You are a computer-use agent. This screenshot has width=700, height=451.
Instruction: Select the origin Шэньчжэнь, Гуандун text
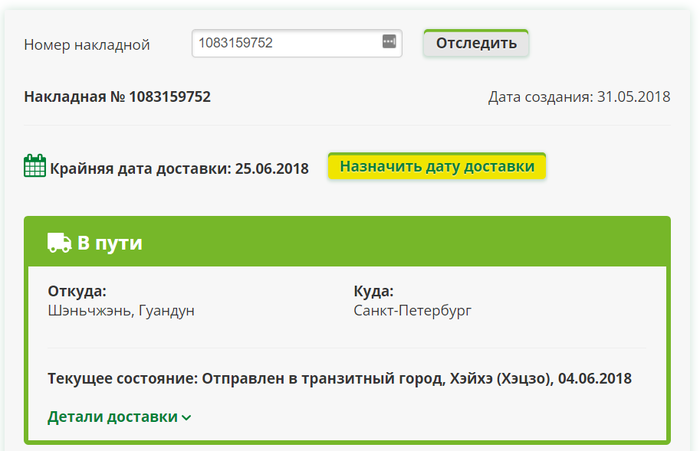[121, 311]
